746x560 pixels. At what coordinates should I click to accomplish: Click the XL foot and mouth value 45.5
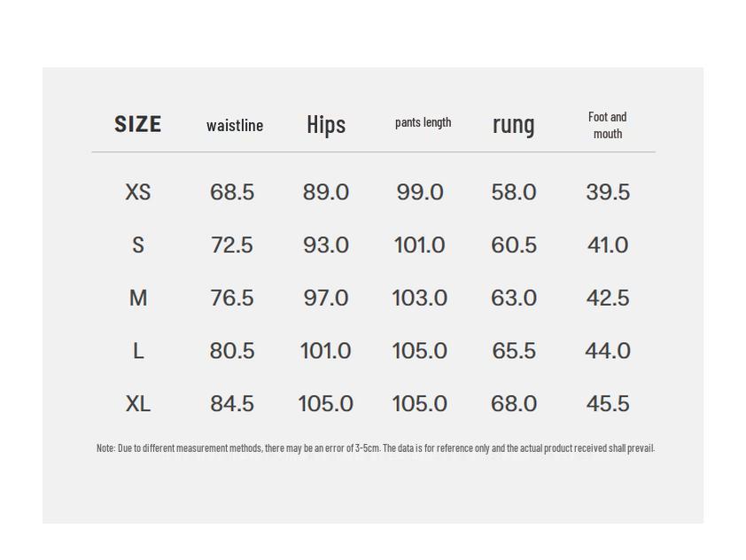[x=608, y=404]
